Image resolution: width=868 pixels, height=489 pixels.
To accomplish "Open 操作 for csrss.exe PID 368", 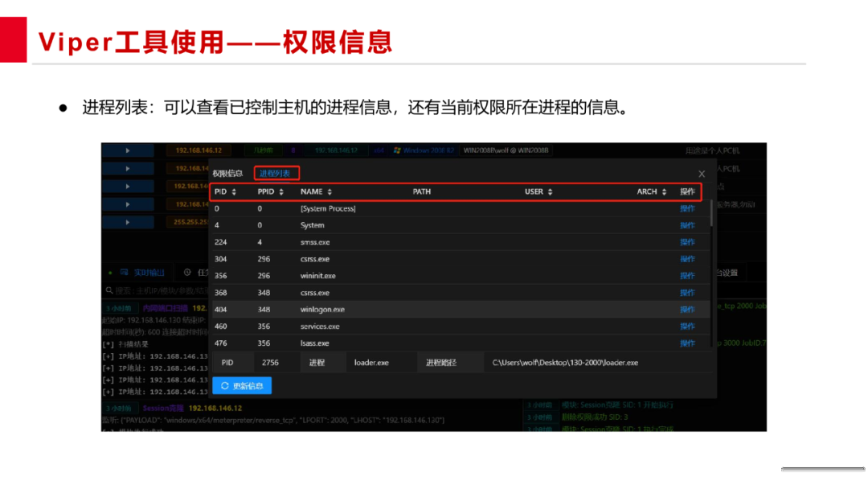I will coord(687,293).
